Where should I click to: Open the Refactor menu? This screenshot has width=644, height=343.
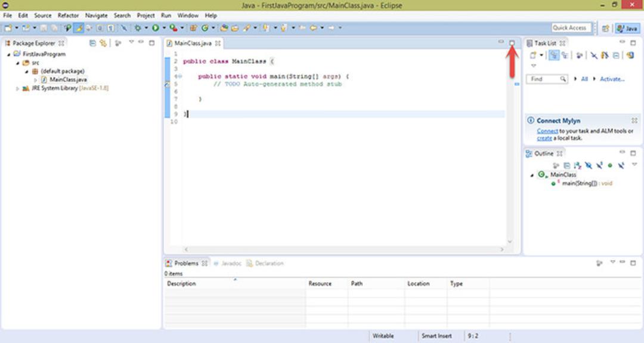68,16
